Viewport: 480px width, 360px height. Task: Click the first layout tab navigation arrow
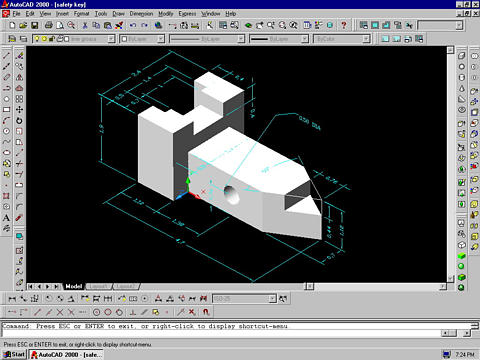pos(31,286)
